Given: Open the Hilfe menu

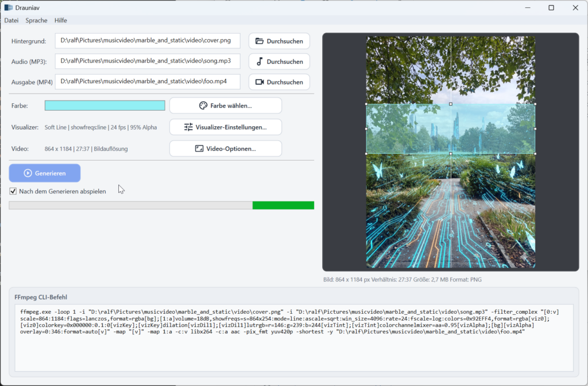Looking at the screenshot, I should [60, 20].
